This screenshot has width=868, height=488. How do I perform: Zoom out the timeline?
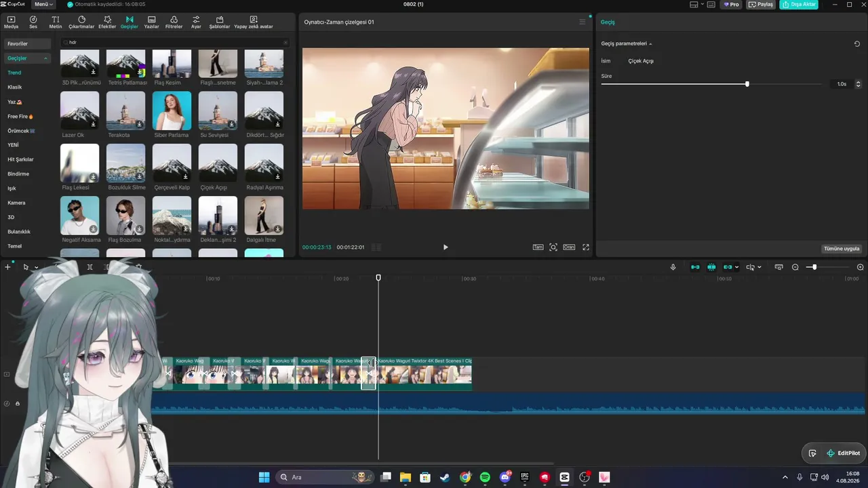[795, 267]
